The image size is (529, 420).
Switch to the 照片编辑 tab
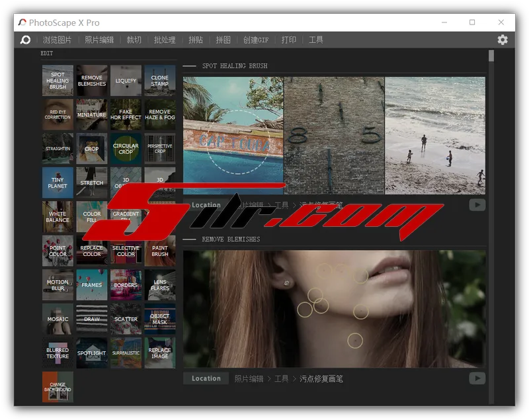pos(99,40)
